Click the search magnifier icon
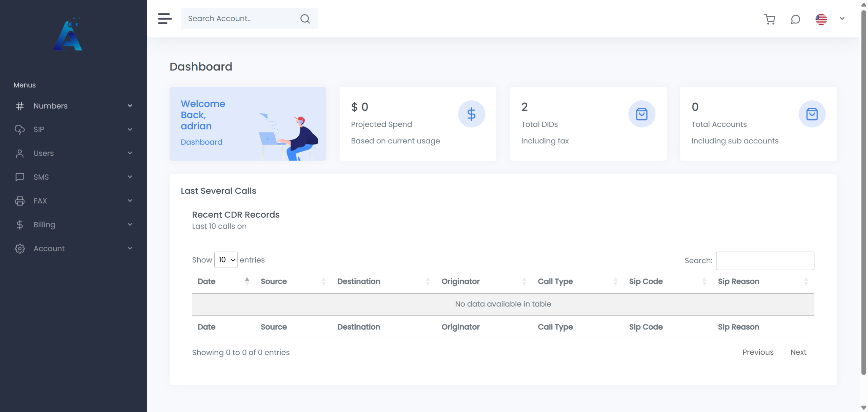Screen dimensions: 868x412 click(x=305, y=19)
